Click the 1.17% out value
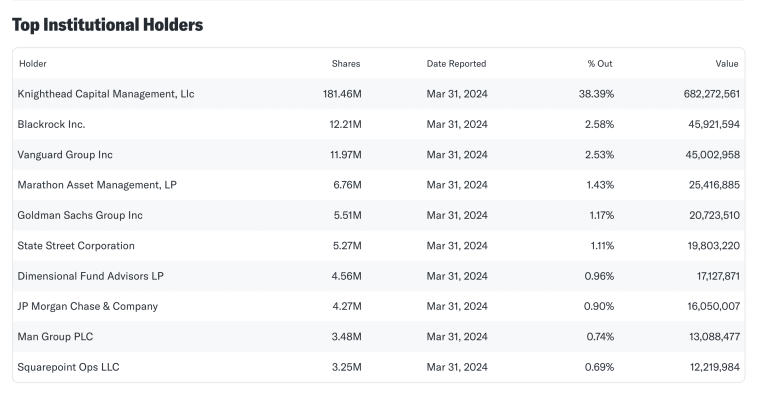 click(x=602, y=215)
